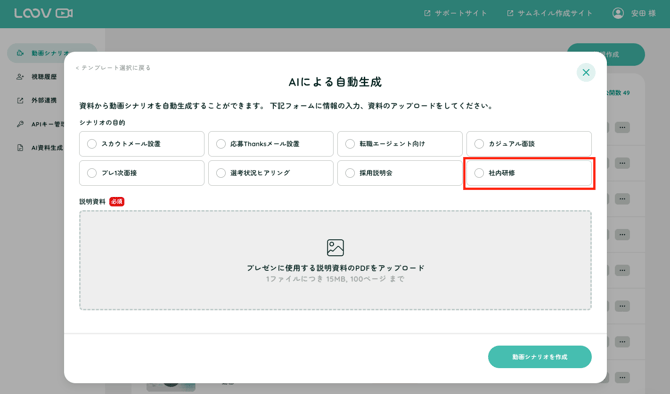Select the スカウトメール設置 radio option
This screenshot has width=670, height=394.
(x=141, y=144)
